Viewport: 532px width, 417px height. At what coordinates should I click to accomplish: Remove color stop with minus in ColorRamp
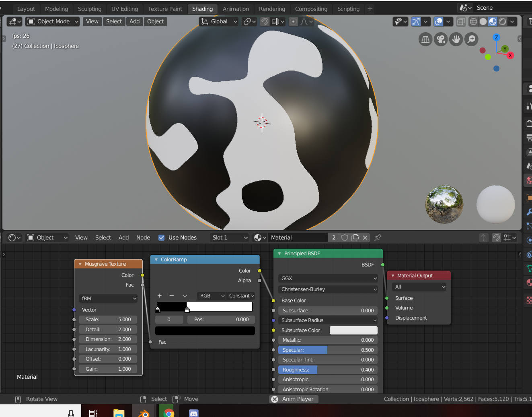(172, 296)
